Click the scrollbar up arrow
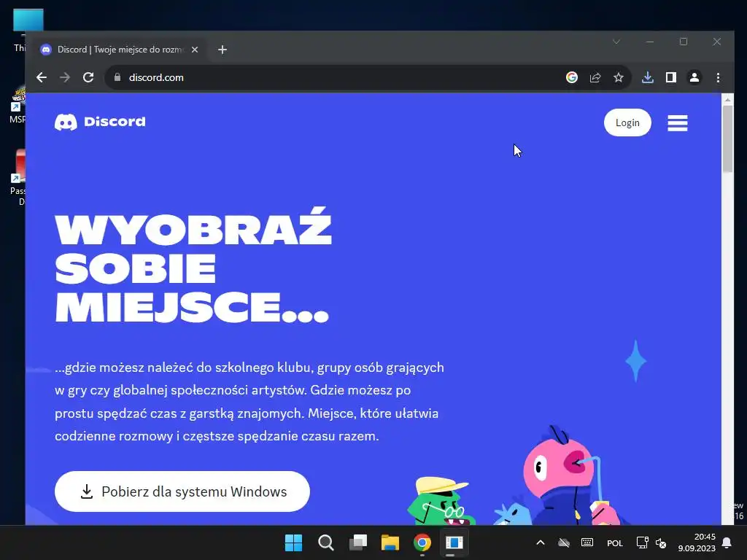This screenshot has height=560, width=747. (727, 99)
